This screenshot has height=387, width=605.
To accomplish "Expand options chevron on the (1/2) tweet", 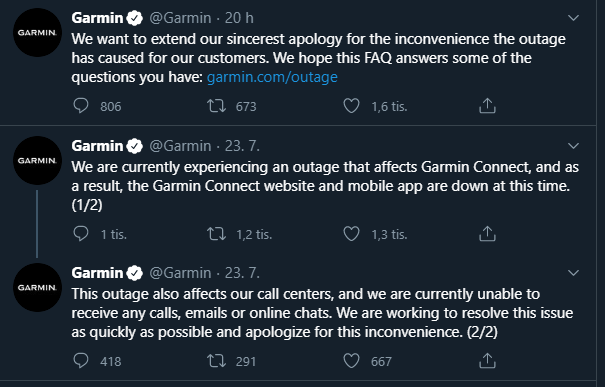I will click(x=574, y=146).
